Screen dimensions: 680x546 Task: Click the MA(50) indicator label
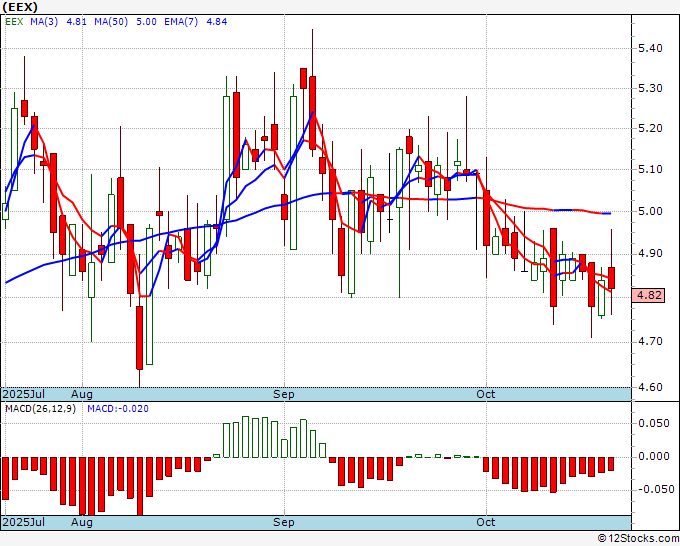point(111,22)
